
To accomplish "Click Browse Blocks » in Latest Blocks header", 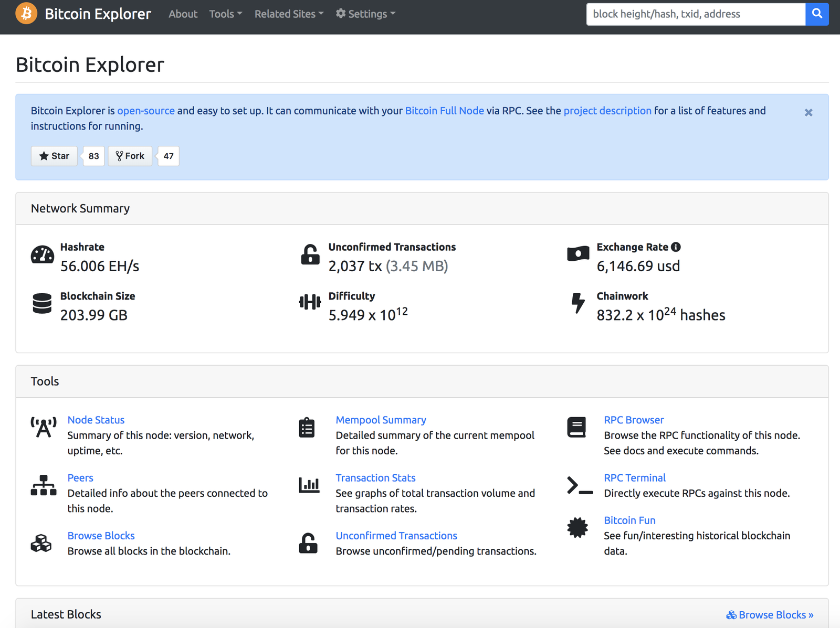I will (x=770, y=614).
